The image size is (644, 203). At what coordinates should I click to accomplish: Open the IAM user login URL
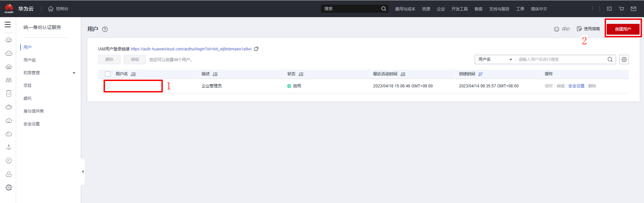tap(191, 49)
